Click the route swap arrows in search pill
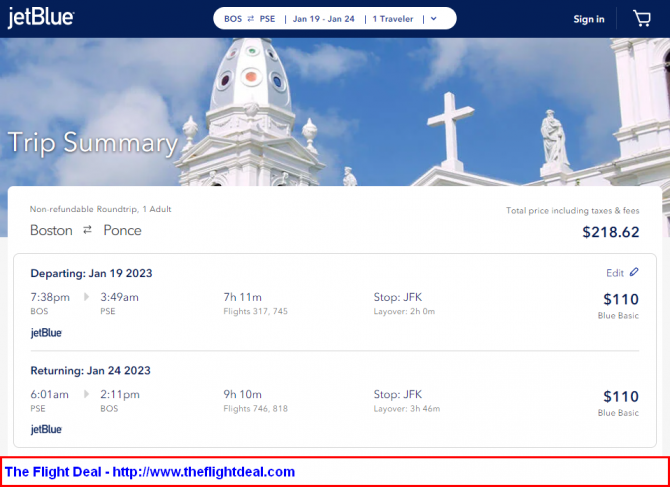The image size is (670, 487). click(251, 19)
